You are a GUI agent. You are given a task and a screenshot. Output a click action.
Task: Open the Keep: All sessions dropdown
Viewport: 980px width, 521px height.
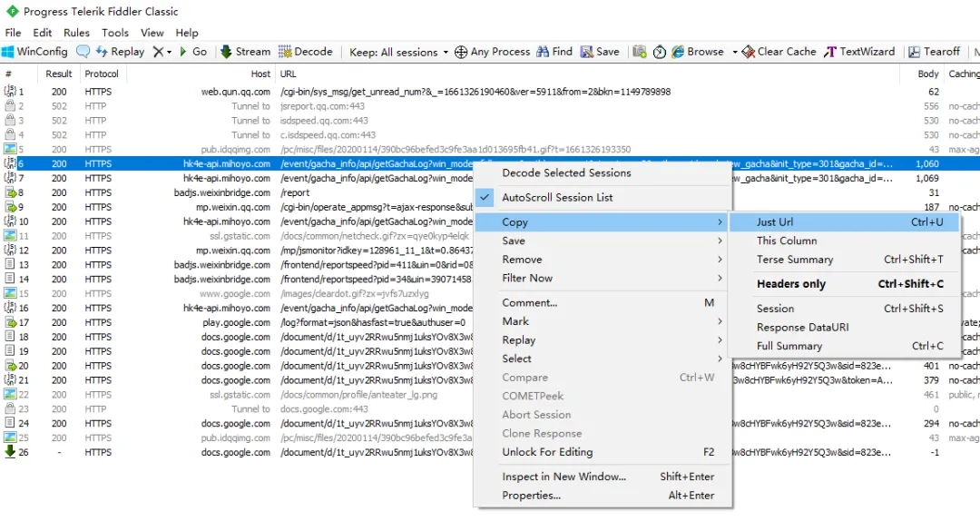coord(398,52)
